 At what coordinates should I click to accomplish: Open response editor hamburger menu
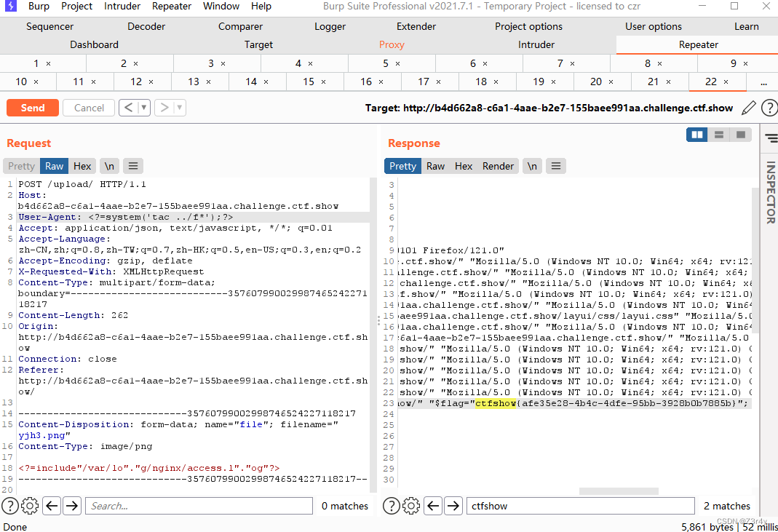tap(556, 166)
